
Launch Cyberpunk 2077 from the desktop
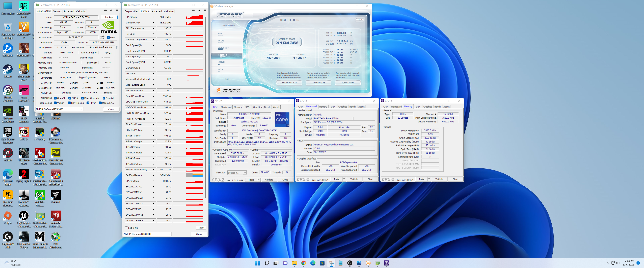coord(24,72)
